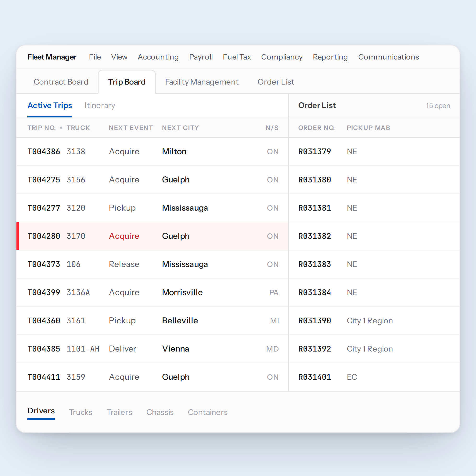
Task: Sort by the NEXT EVENT column header
Action: [131, 128]
